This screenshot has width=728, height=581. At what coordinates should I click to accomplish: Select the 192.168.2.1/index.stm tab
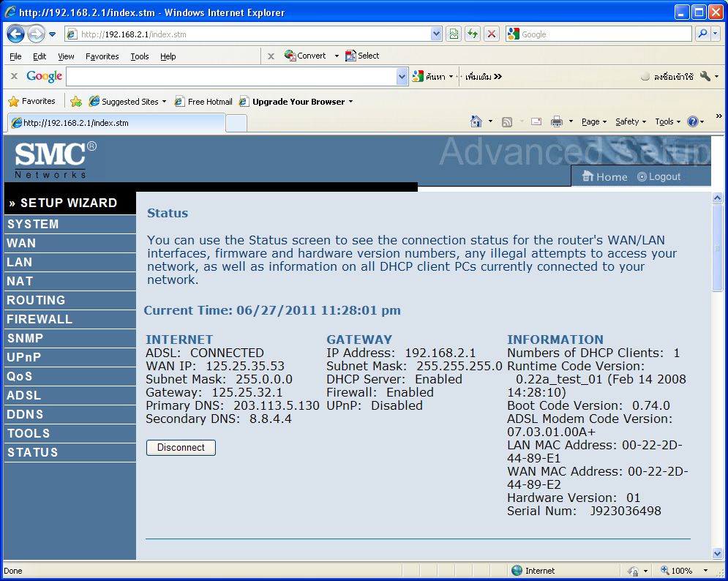pos(116,123)
